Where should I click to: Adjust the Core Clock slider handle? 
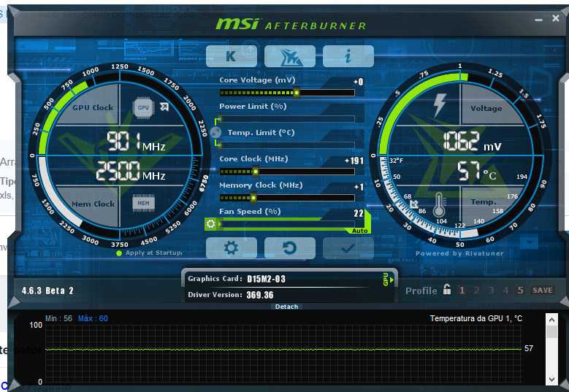256,171
